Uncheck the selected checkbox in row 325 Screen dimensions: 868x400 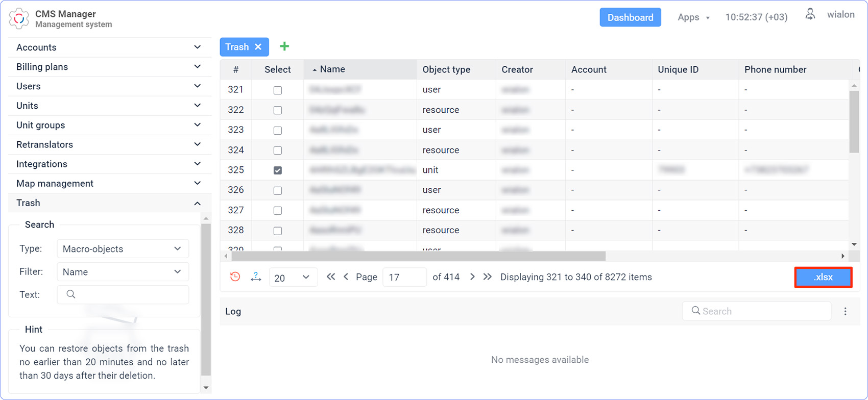tap(278, 170)
